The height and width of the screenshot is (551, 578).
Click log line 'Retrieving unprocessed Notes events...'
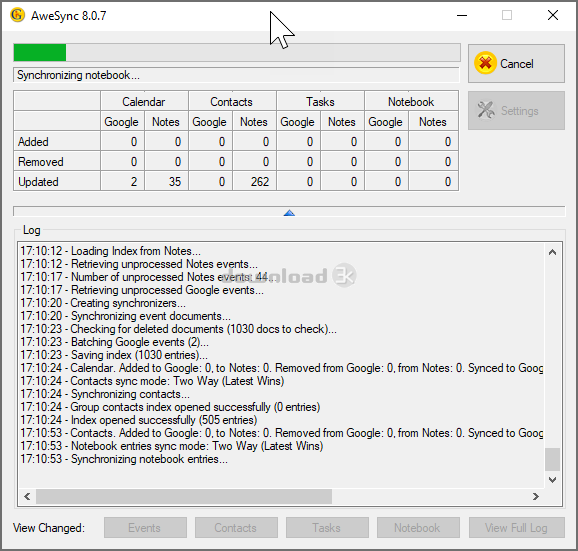[139, 264]
